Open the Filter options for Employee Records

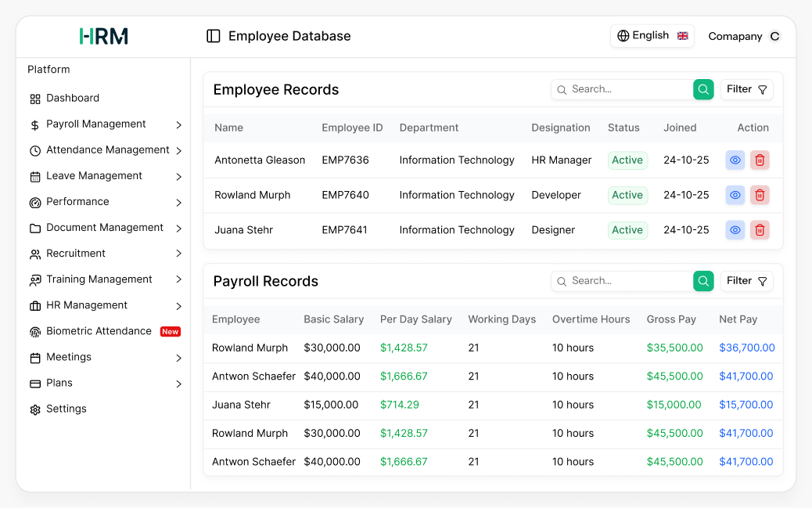coord(746,89)
